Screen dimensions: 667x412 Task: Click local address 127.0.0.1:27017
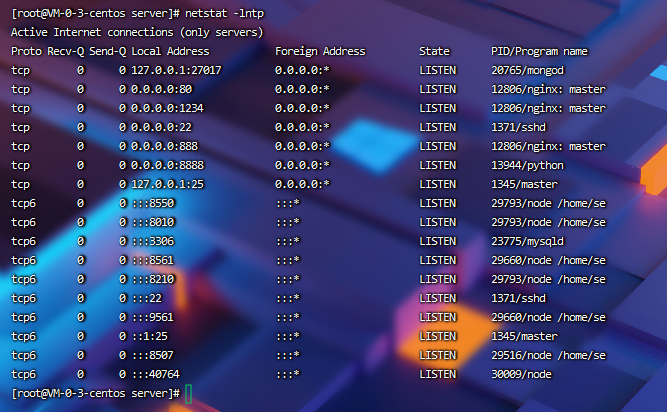point(176,70)
